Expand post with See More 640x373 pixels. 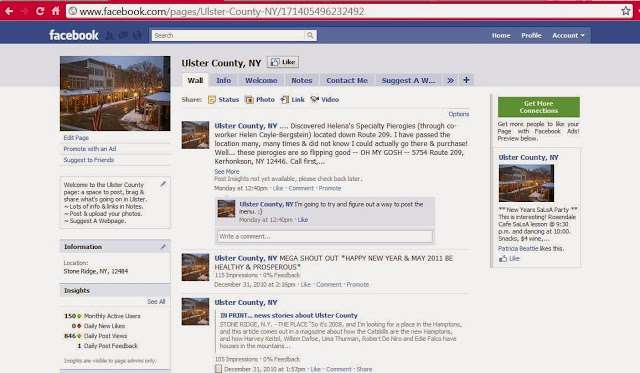tap(227, 172)
